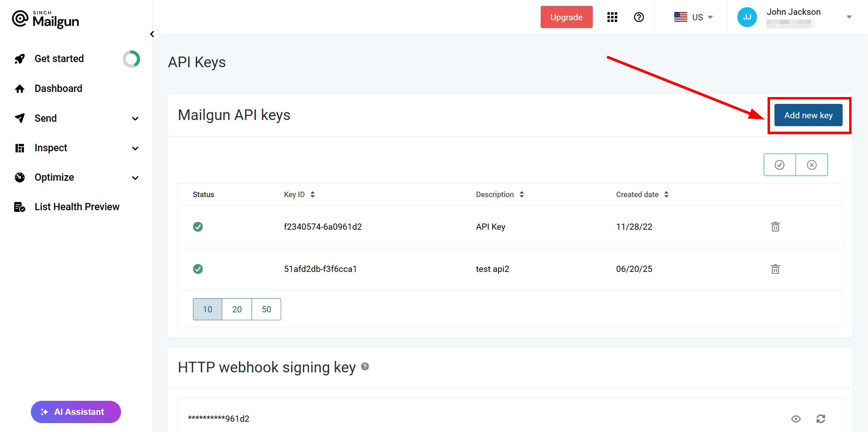Open the help question mark icon

(x=639, y=17)
